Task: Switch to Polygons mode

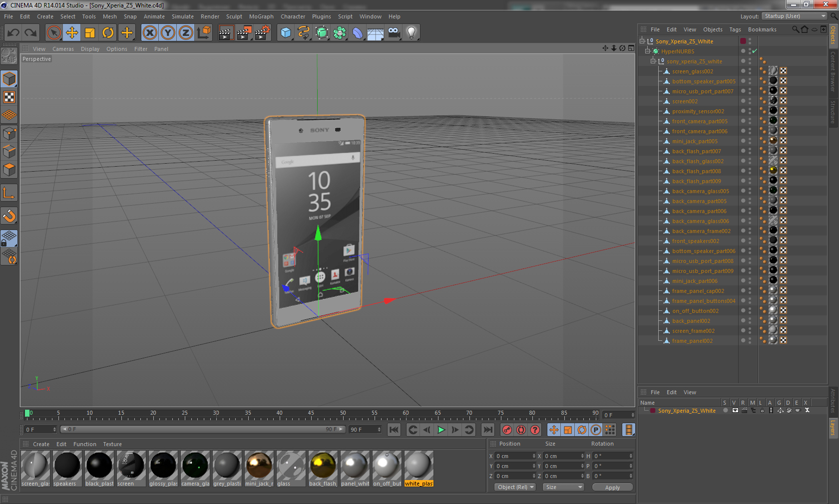Action: (9, 170)
